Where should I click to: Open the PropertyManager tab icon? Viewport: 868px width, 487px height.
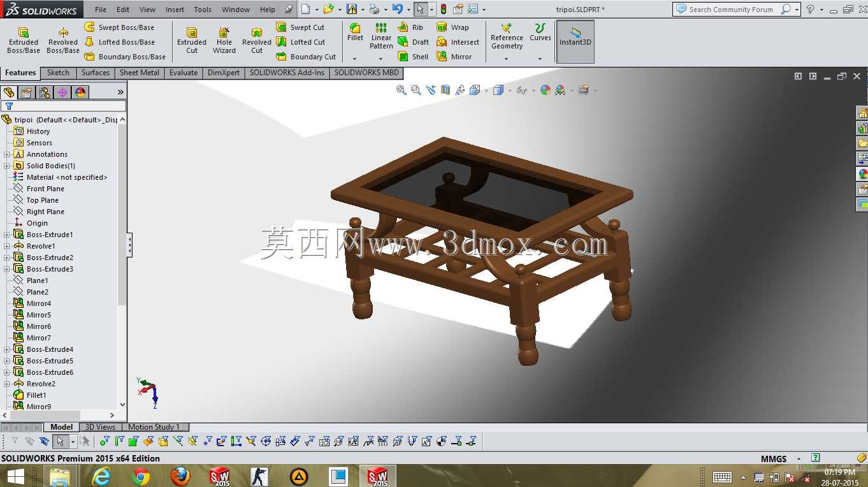(27, 92)
